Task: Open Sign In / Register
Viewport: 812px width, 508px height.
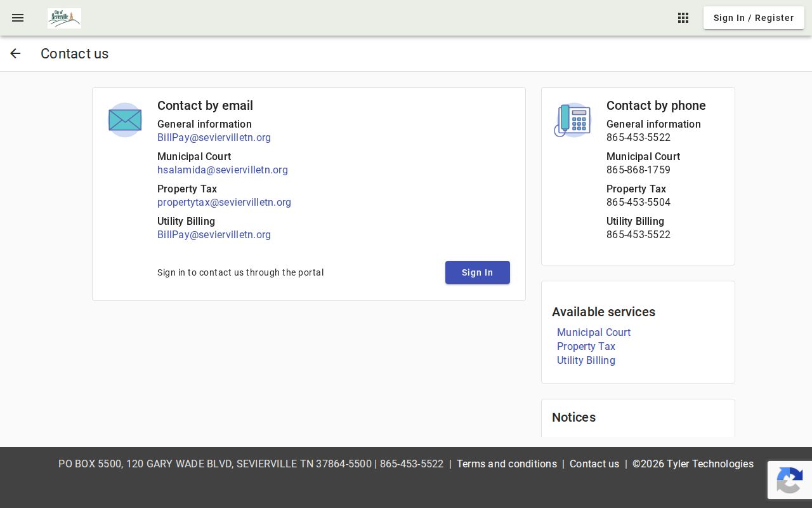Action: click(754, 18)
